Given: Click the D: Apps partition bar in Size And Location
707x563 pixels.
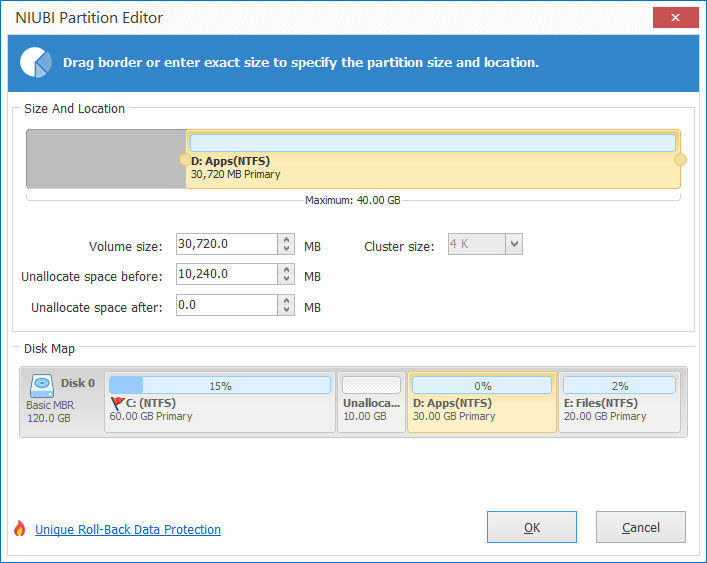Looking at the screenshot, I should 433,159.
